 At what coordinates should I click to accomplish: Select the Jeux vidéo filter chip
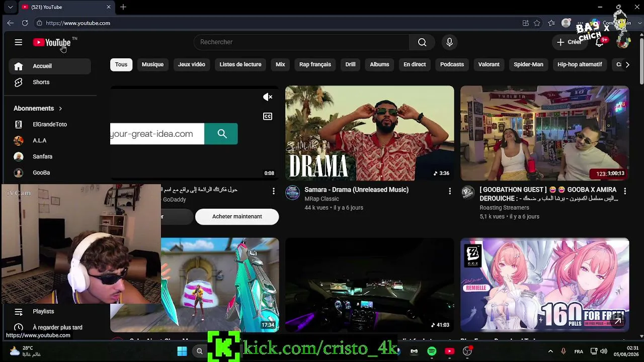click(x=192, y=64)
